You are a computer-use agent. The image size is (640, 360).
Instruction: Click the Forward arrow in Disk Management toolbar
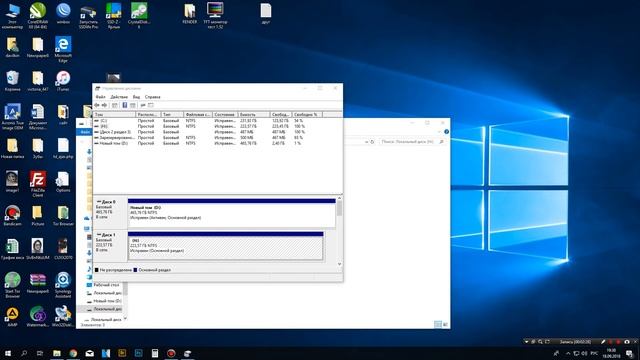coord(104,105)
